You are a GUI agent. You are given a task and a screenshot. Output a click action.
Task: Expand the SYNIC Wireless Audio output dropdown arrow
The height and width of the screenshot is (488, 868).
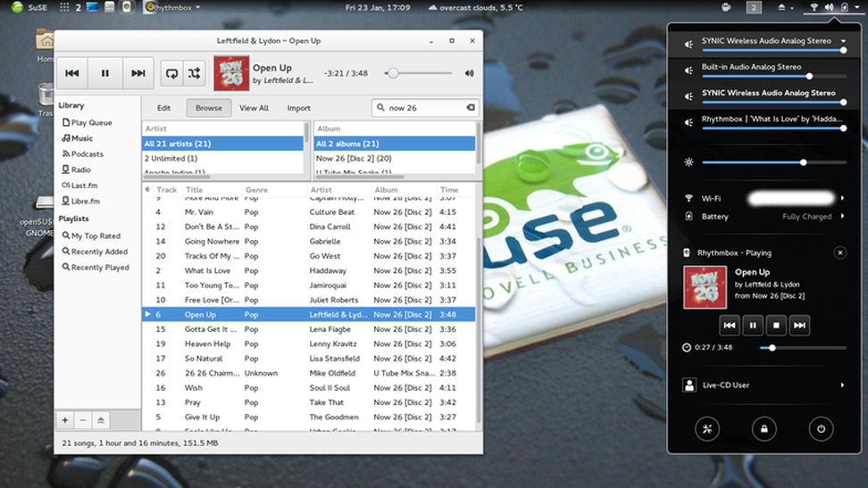843,40
